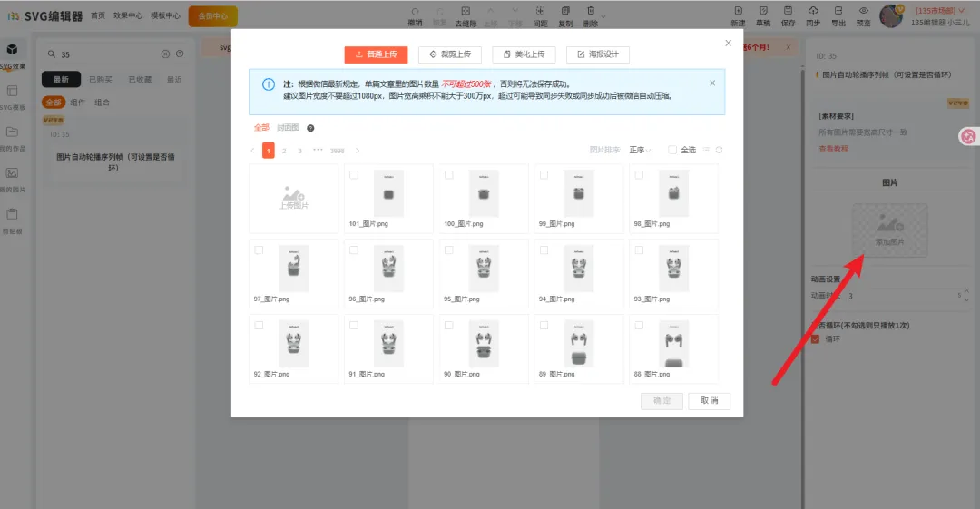Go to page 3 of images
Screen dimensions: 980x509
pyautogui.click(x=300, y=151)
